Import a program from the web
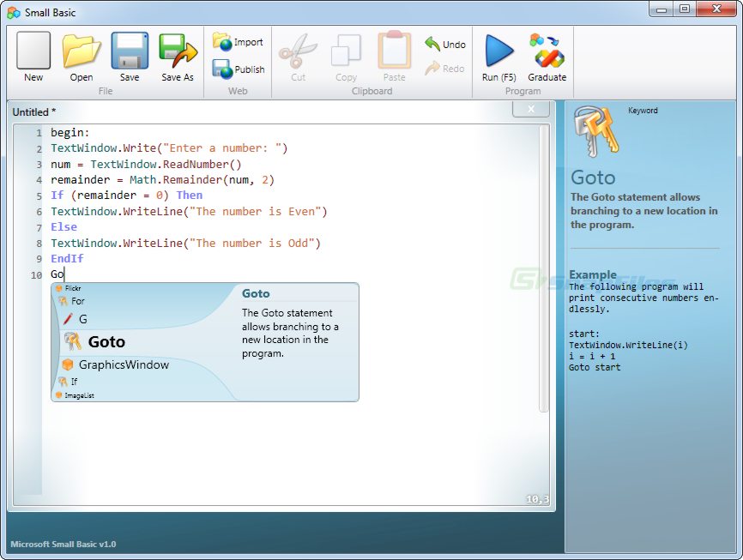Viewport: 743px width, 560px height. [x=238, y=42]
